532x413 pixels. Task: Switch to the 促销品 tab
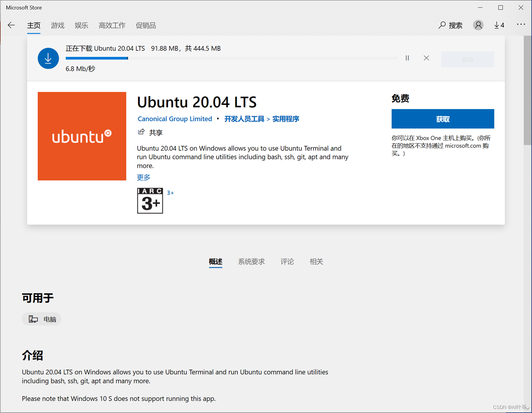point(146,25)
